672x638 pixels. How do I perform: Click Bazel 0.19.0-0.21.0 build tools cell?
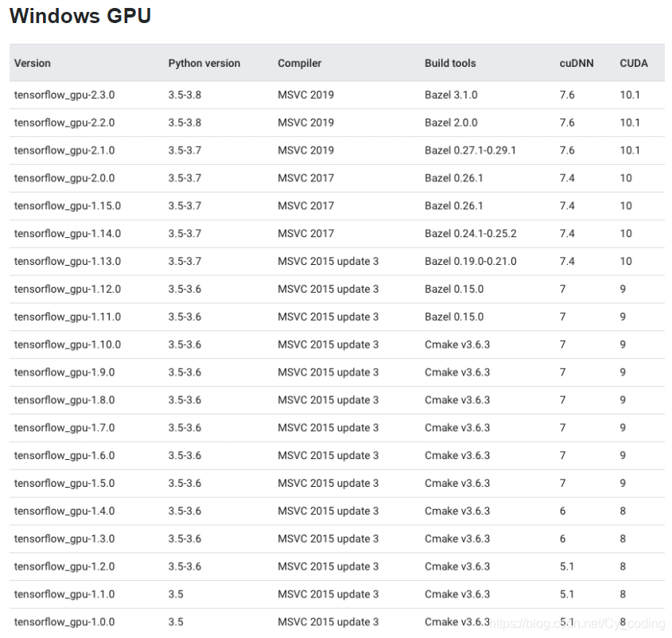[471, 262]
